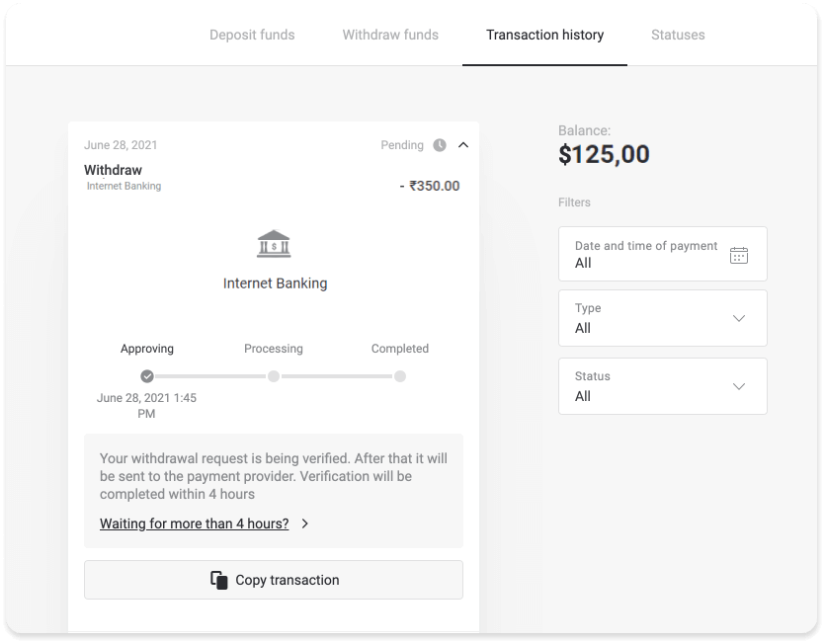This screenshot has height=644, width=825.
Task: Open the calendar icon for payment date
Action: click(x=737, y=254)
